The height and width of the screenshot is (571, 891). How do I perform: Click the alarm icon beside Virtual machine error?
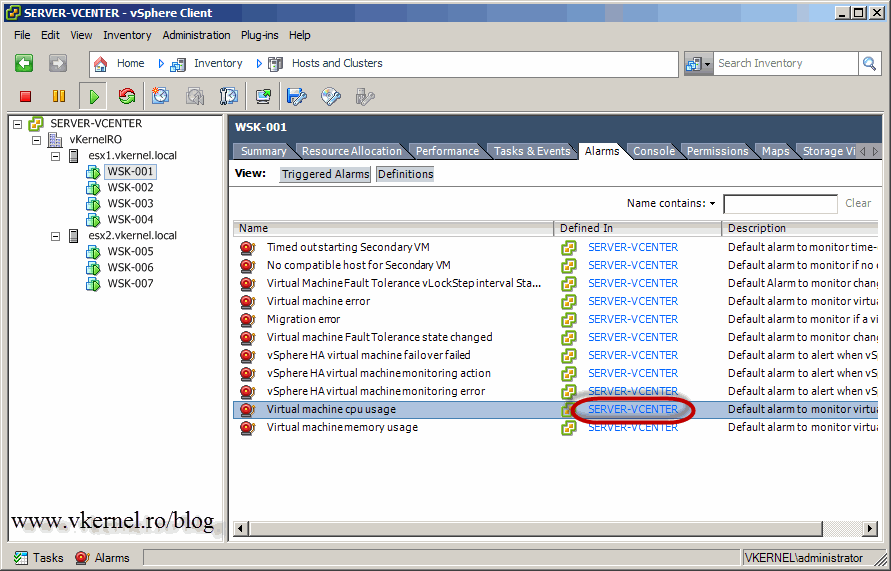tap(247, 301)
